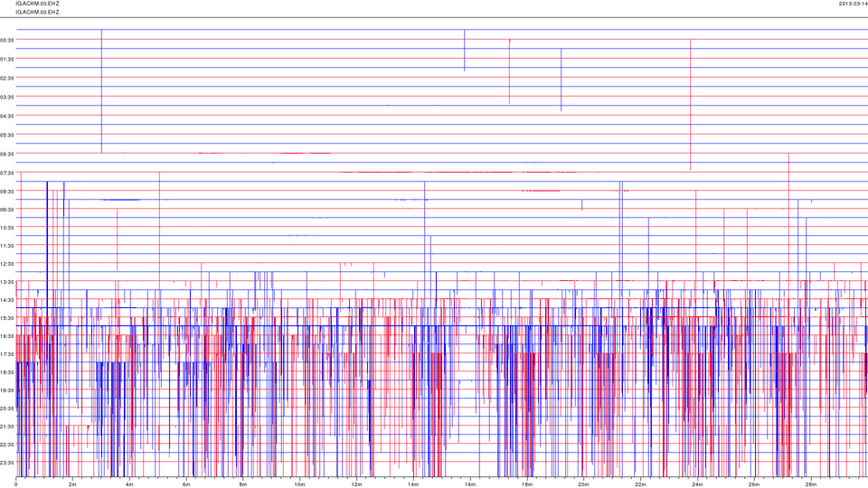Select the 19:30 time row label
Image resolution: width=868 pixels, height=488 pixels.
pyautogui.click(x=7, y=390)
